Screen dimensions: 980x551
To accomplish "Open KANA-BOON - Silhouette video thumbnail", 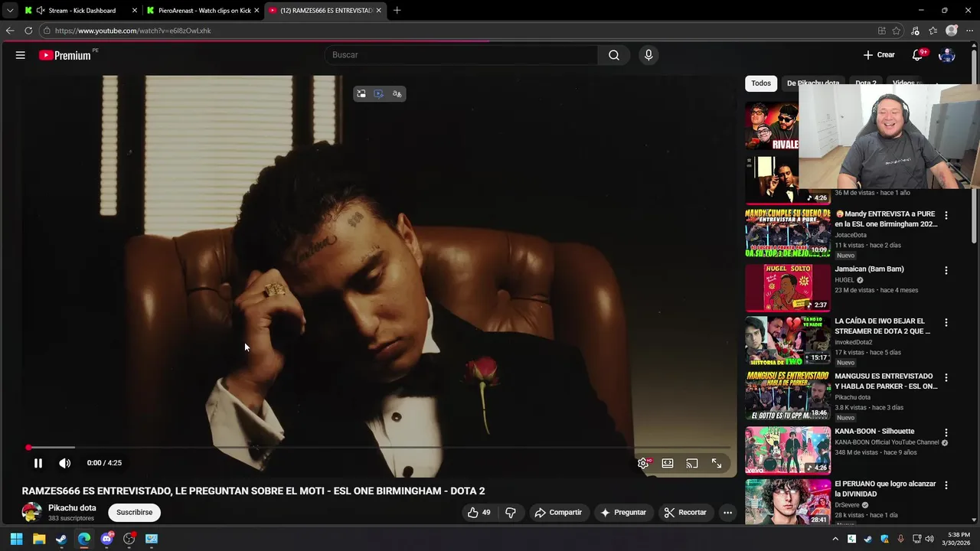I will pyautogui.click(x=788, y=450).
